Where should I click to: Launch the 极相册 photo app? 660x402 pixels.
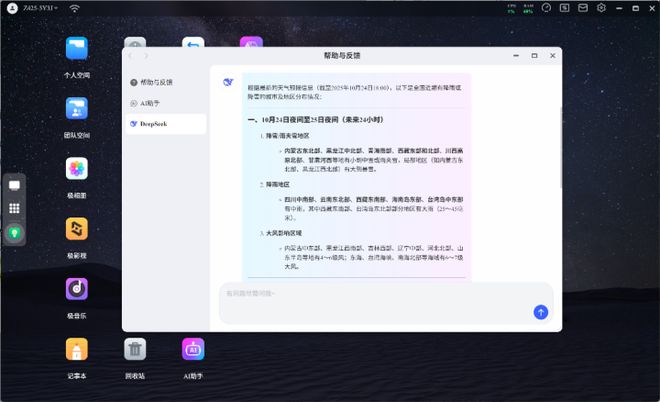click(77, 169)
